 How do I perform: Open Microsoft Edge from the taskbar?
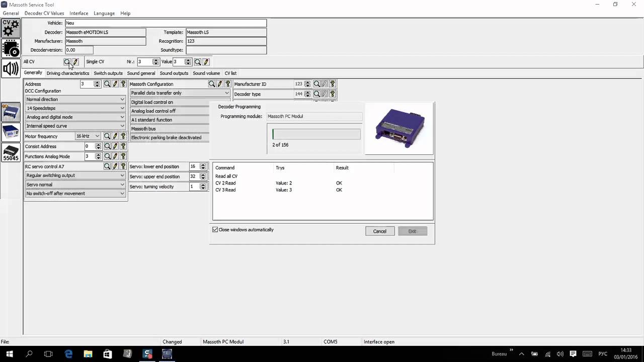(68, 354)
